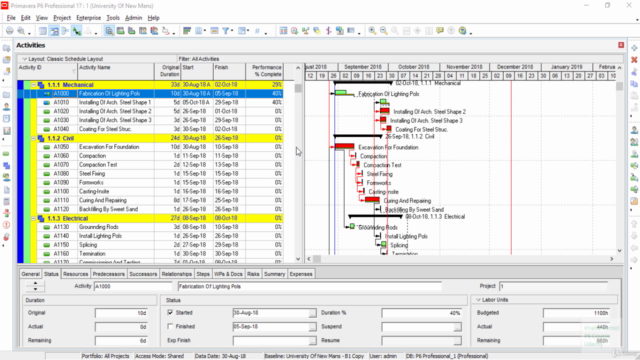Click the activity table vertical scrollbar thumb
The image size is (640, 360).
(x=298, y=88)
